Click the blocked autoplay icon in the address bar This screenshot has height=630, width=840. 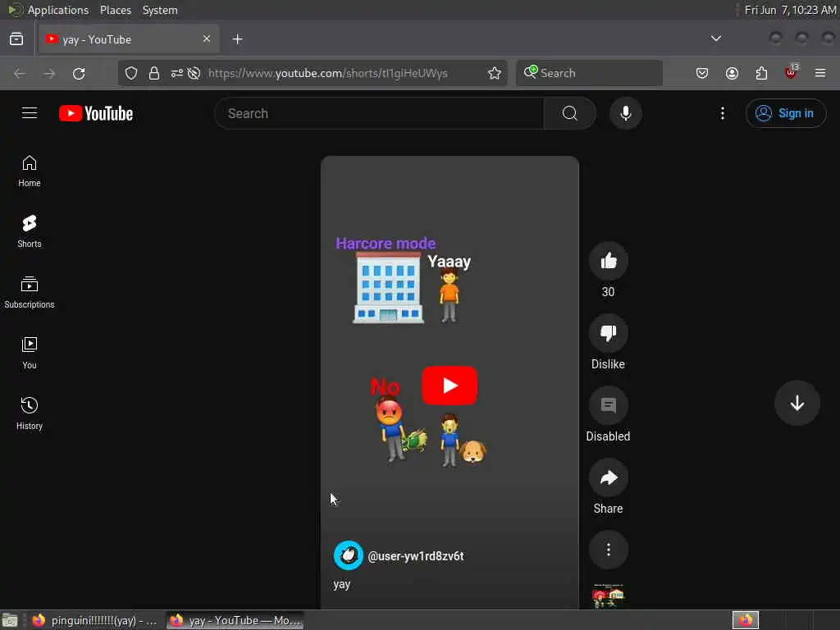[x=194, y=73]
